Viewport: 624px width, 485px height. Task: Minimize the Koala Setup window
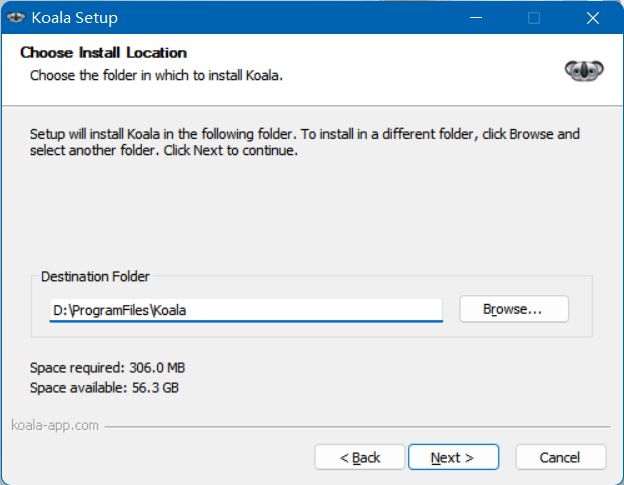[476, 18]
